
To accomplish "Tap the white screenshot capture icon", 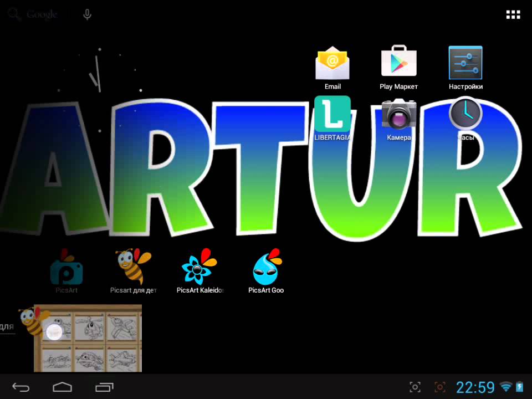I will [x=415, y=387].
